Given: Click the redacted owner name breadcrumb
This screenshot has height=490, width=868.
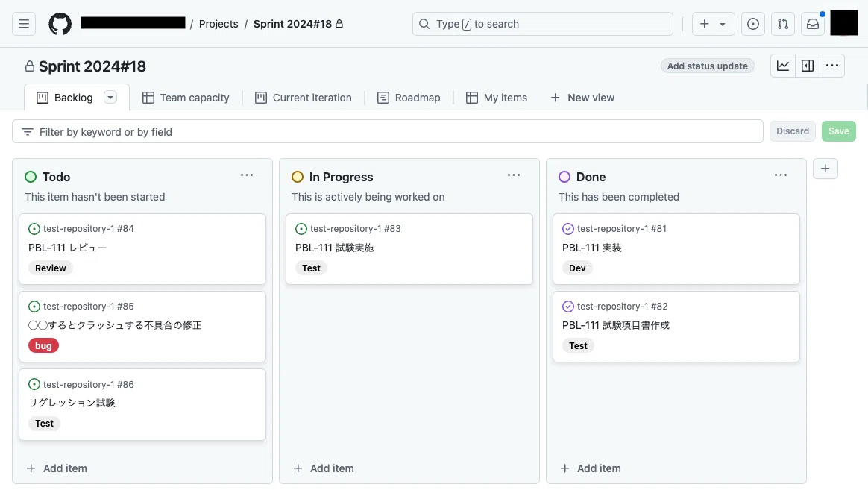Looking at the screenshot, I should tap(133, 22).
